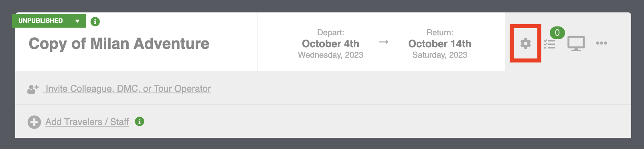644x149 pixels.
Task: Expand the Unpublished status dropdown arrow
Action: 77,21
